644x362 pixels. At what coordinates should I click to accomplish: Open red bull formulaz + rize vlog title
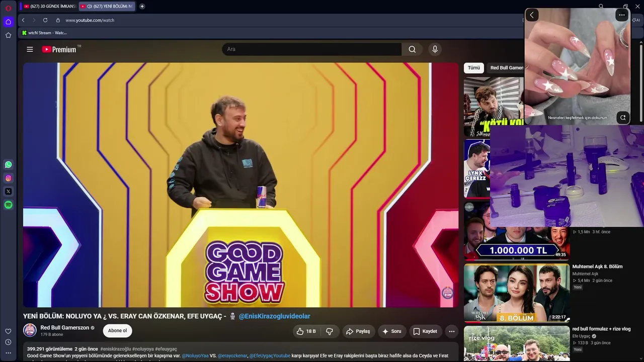point(601,329)
